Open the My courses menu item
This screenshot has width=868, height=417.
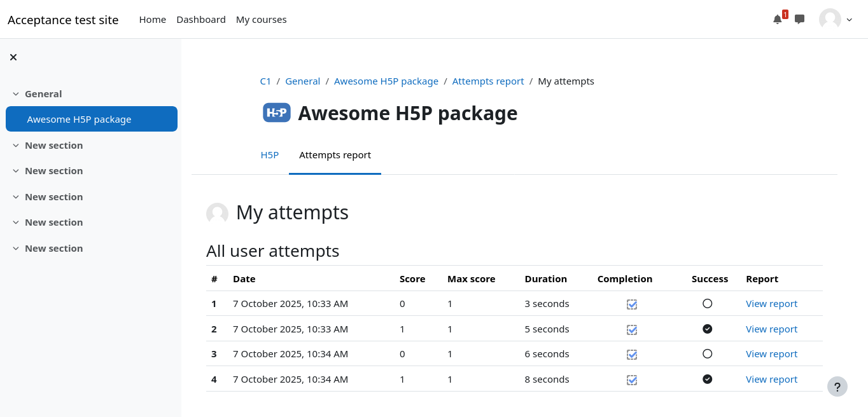coord(261,20)
